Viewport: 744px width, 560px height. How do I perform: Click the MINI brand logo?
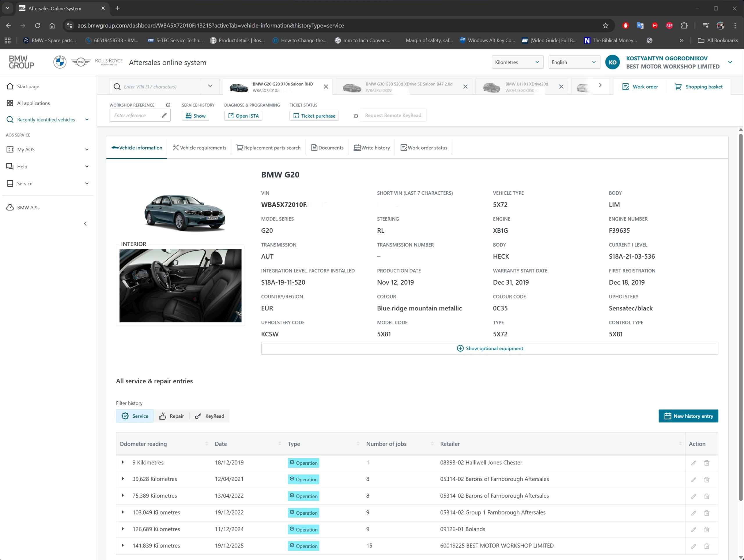81,62
